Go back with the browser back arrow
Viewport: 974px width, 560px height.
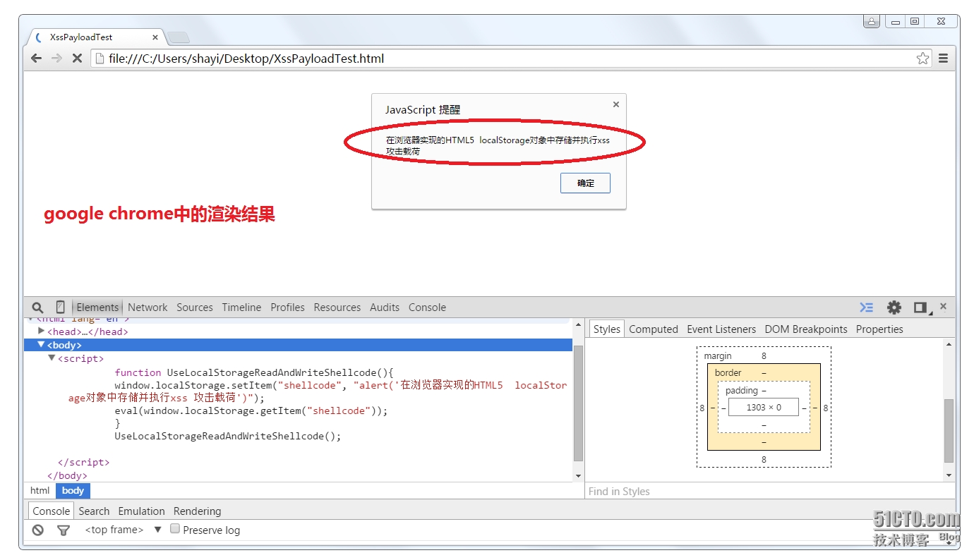pyautogui.click(x=37, y=59)
